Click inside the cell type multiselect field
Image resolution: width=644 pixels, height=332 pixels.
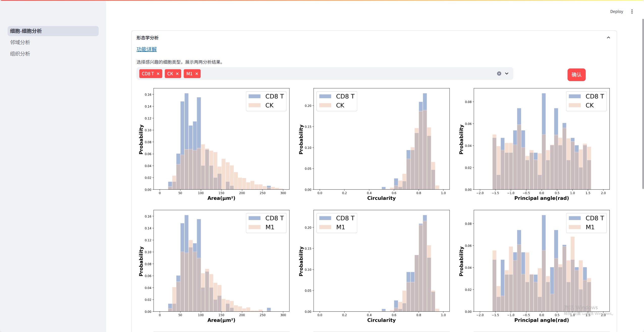328,74
